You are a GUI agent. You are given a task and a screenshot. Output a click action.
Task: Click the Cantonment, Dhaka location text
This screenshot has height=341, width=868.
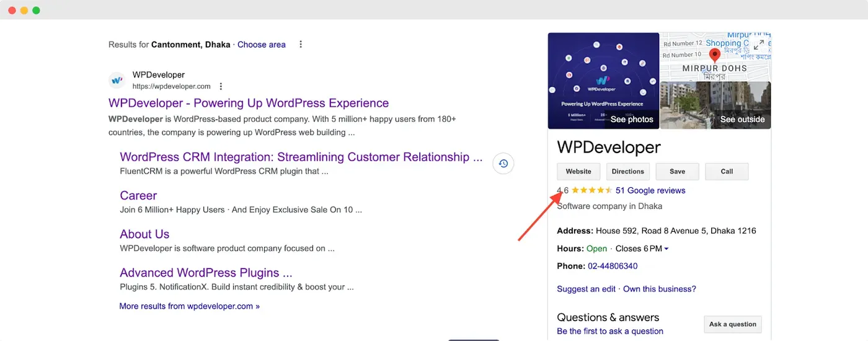[x=190, y=45]
